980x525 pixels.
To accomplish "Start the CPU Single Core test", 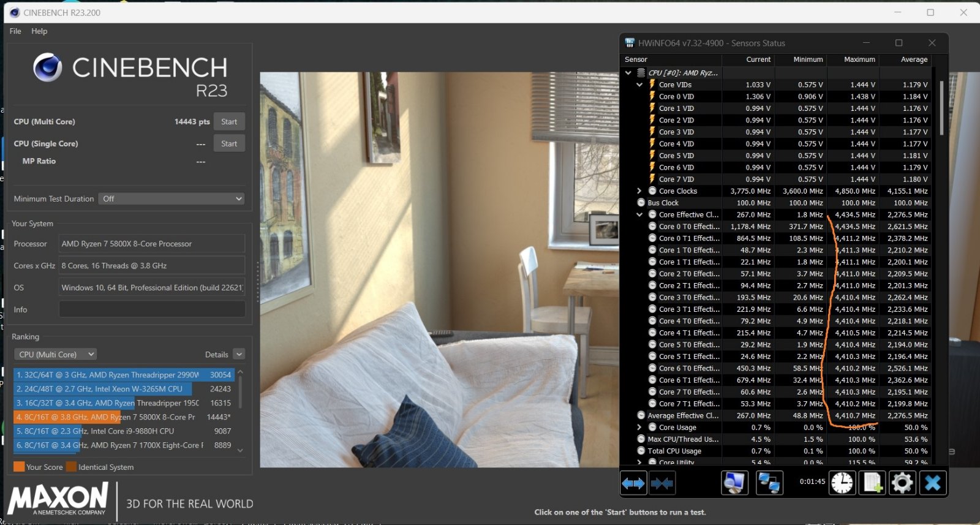I will tap(229, 143).
